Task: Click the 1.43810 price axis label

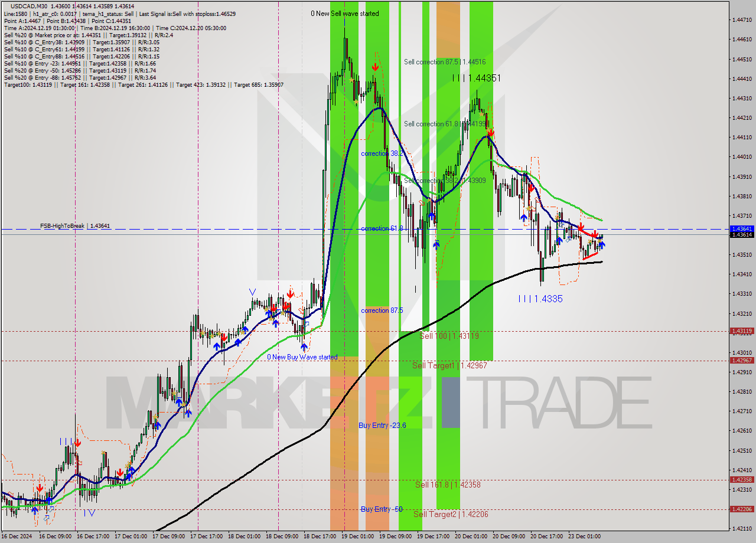Action: pos(742,196)
